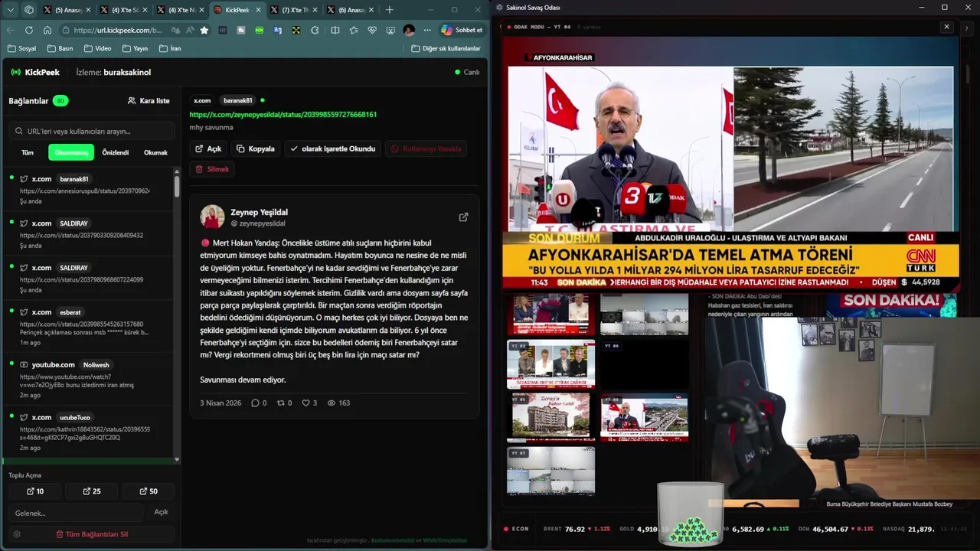
Task: Select the esberat x.com link row
Action: point(88,326)
